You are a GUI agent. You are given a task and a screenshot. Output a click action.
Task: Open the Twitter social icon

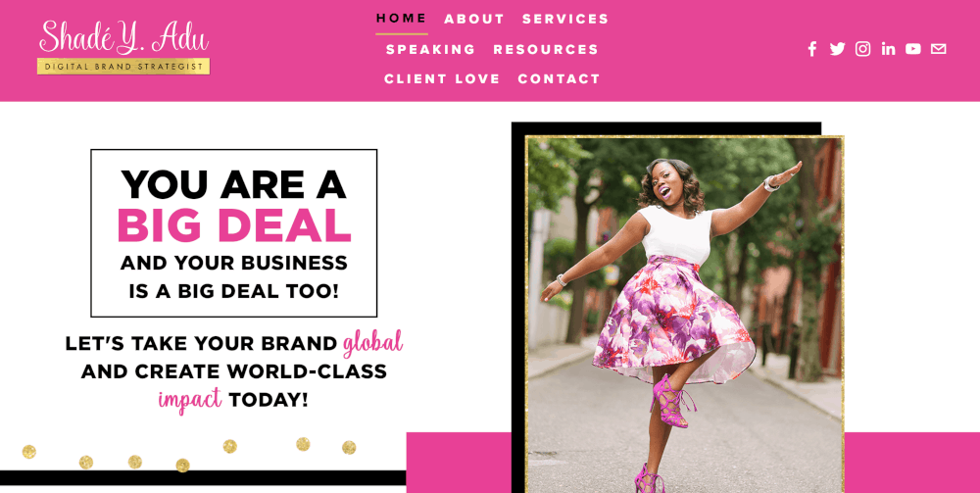838,49
